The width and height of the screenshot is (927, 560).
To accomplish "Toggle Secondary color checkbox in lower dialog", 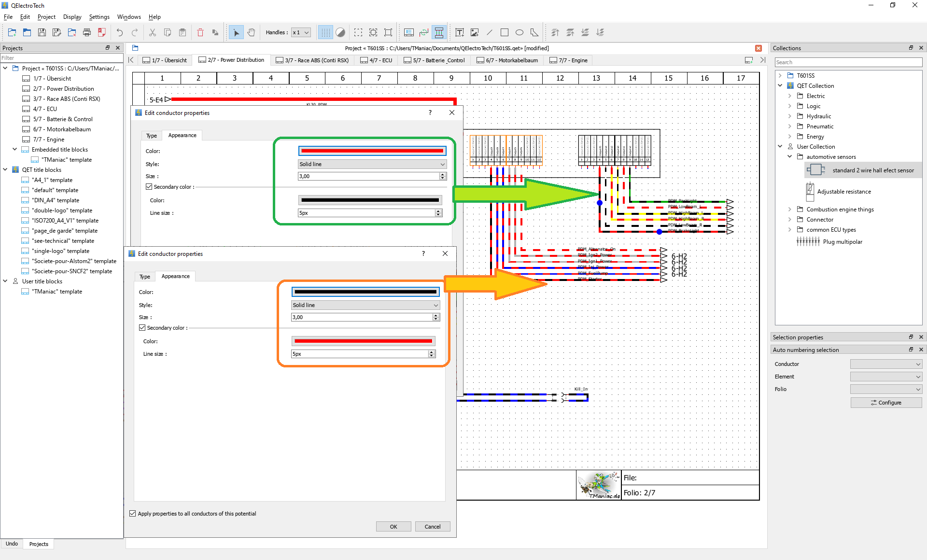I will click(142, 328).
